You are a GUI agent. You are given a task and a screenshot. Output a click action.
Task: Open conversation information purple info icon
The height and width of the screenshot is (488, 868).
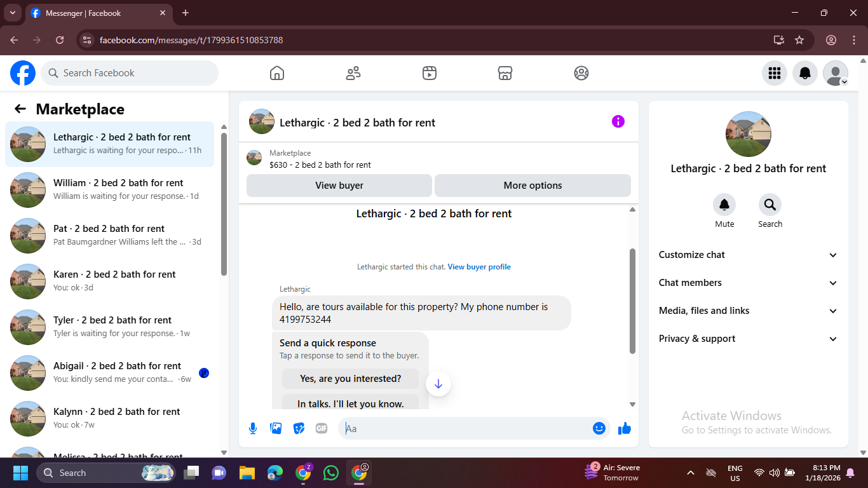[618, 121]
